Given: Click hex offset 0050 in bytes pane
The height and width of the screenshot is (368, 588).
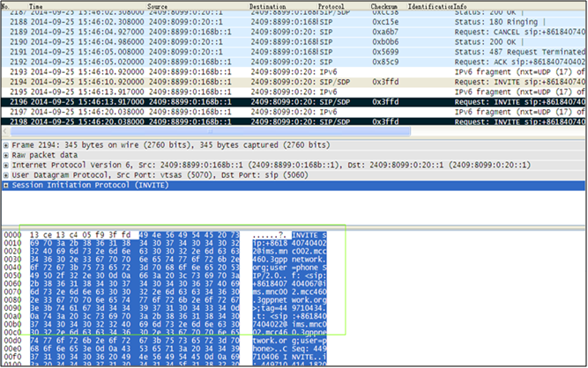Looking at the screenshot, I should (x=12, y=276).
